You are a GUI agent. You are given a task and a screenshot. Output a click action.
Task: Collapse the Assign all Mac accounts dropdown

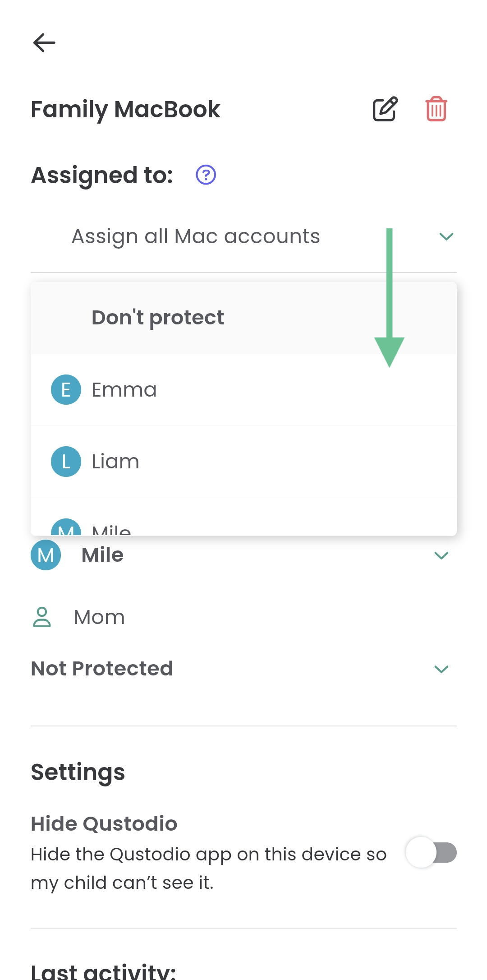446,236
